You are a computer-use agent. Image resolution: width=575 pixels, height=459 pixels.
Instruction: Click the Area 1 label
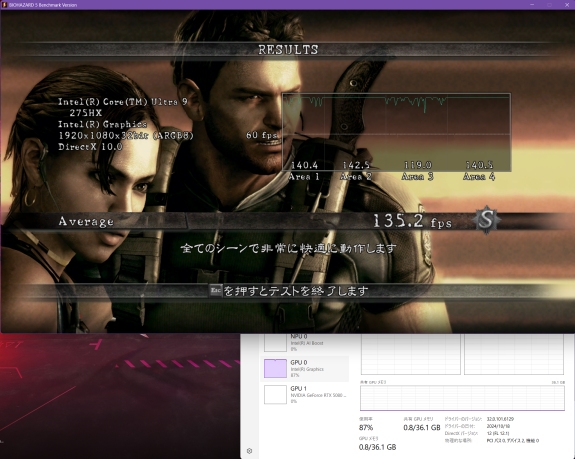[x=304, y=177]
